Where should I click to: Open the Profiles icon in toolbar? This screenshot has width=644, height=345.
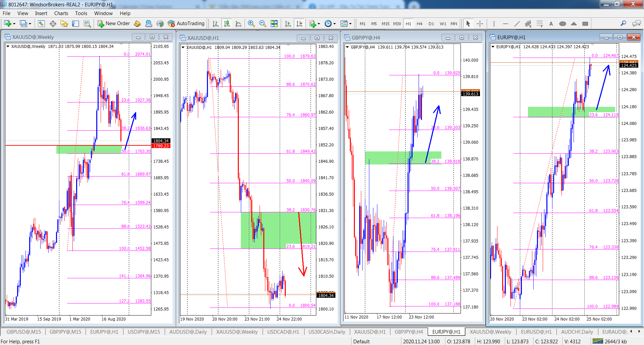23,23
